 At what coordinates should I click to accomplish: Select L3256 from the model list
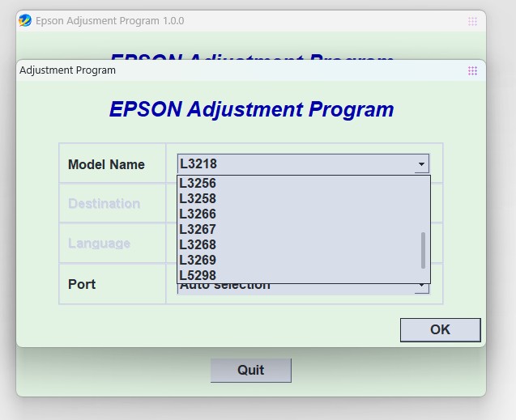pyautogui.click(x=304, y=184)
